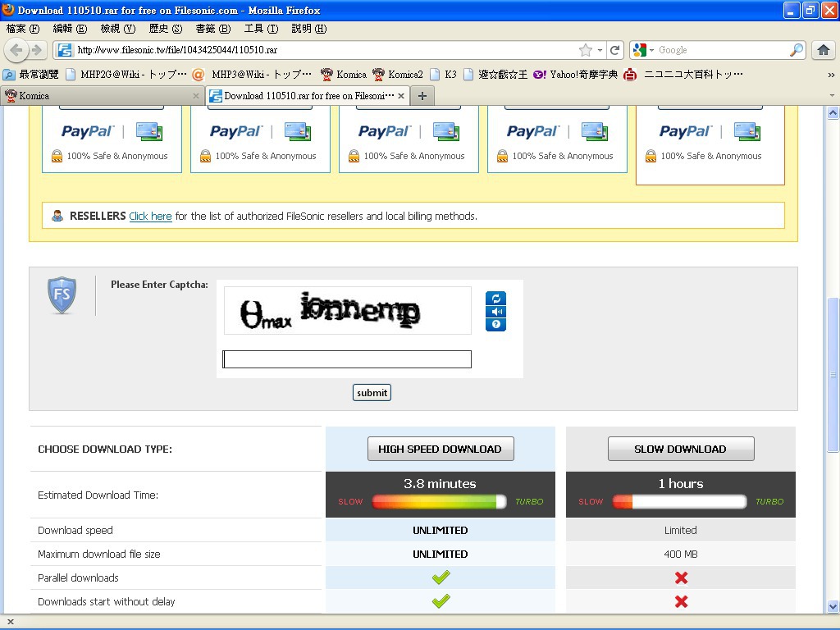Open captcha help question icon
This screenshot has width=840, height=630.
(x=495, y=324)
